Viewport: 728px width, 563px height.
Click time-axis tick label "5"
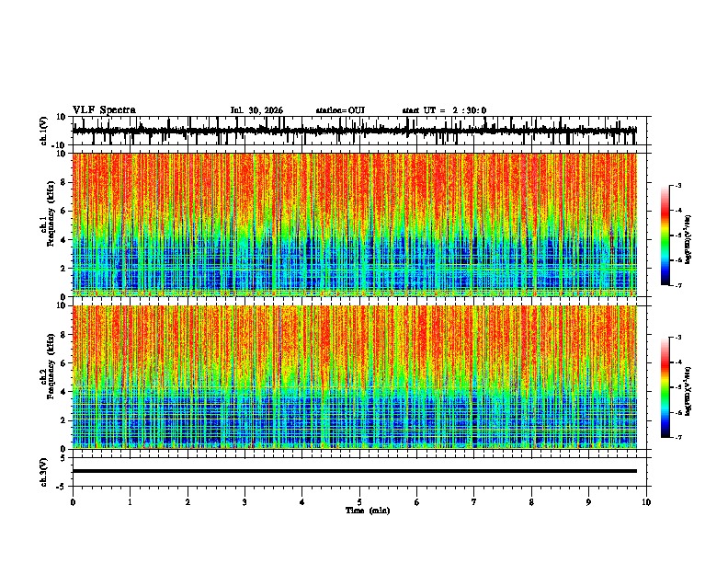coord(359,502)
